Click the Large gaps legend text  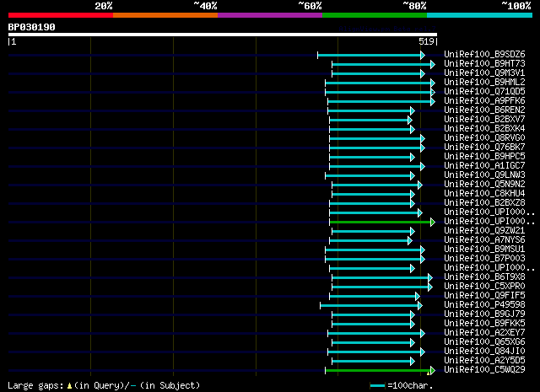(104, 385)
